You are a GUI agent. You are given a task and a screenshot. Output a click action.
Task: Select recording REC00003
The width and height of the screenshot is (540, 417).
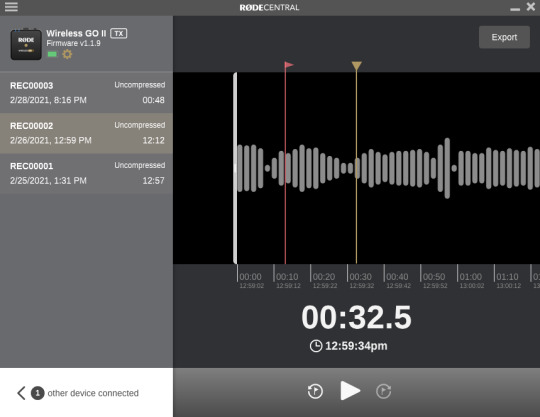tap(86, 93)
